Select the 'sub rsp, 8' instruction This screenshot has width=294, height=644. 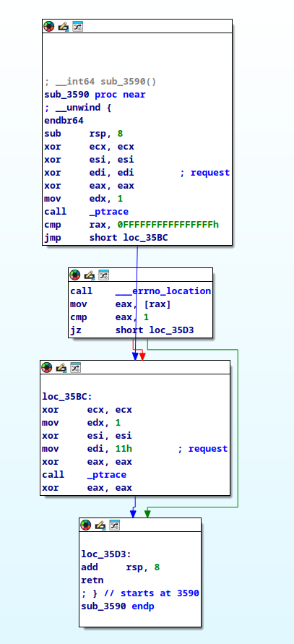pos(84,134)
